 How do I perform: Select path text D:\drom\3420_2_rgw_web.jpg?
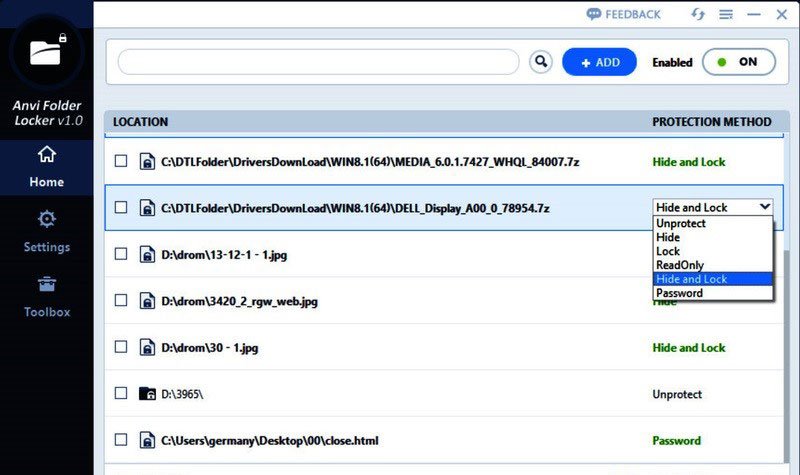239,301
